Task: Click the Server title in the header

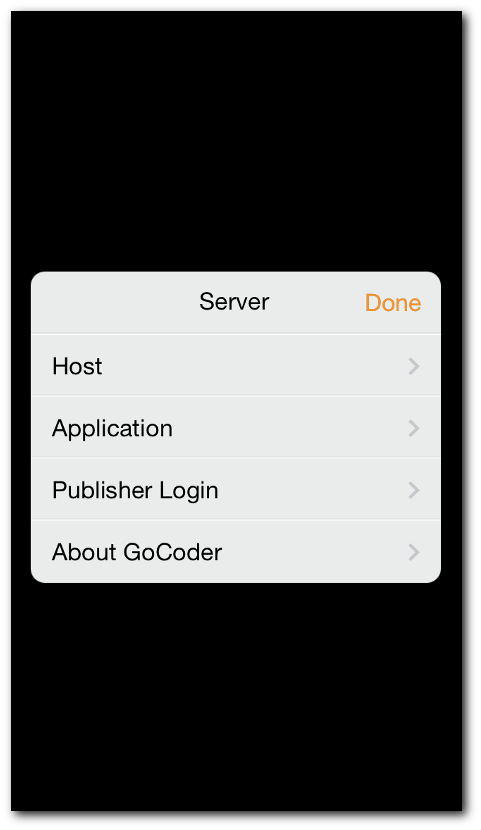Action: (234, 302)
